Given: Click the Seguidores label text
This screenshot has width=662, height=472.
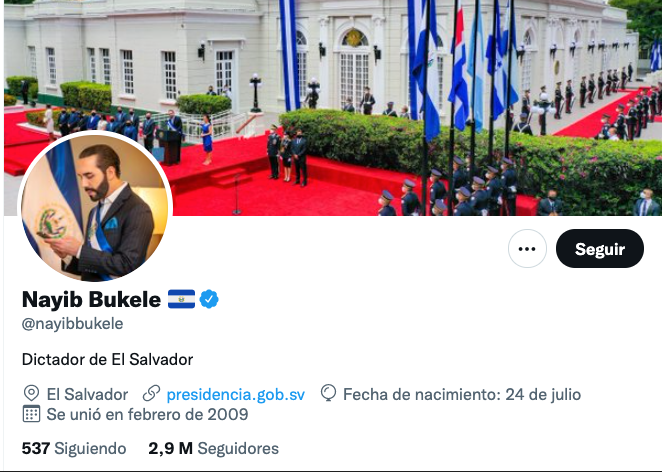Looking at the screenshot, I should tap(238, 448).
